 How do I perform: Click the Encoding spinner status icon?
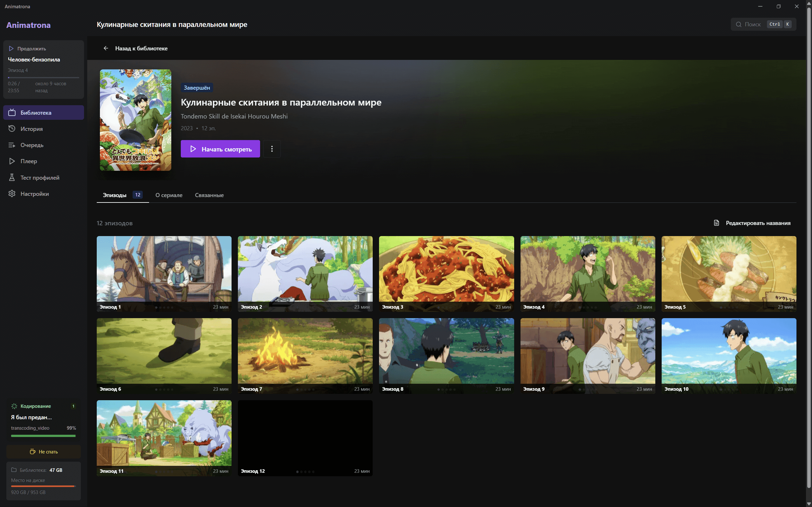click(14, 406)
